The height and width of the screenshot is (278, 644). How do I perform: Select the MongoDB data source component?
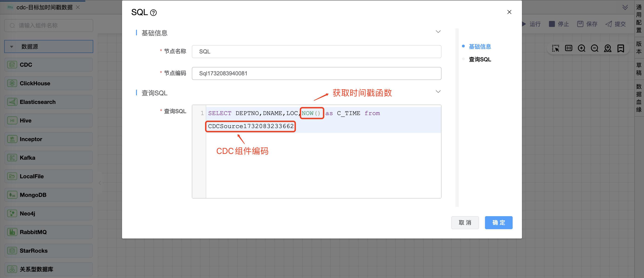tap(49, 195)
